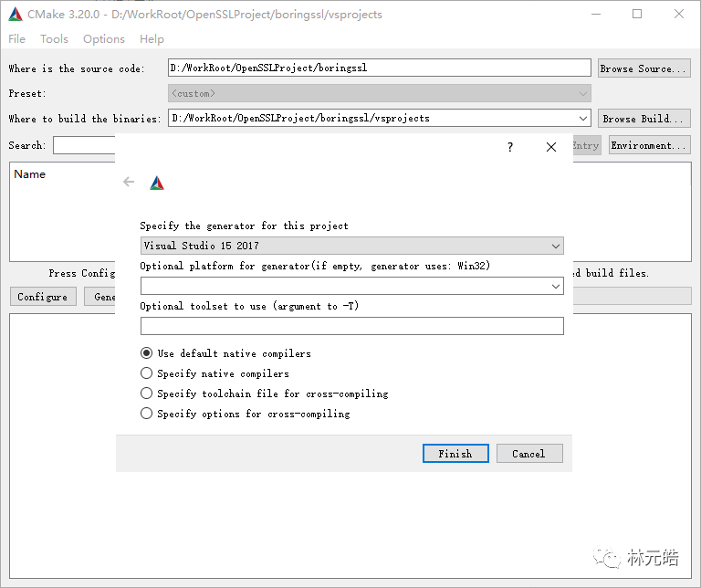Click the 'Optional platform for generator' label
The height and width of the screenshot is (588, 701).
pos(315,266)
